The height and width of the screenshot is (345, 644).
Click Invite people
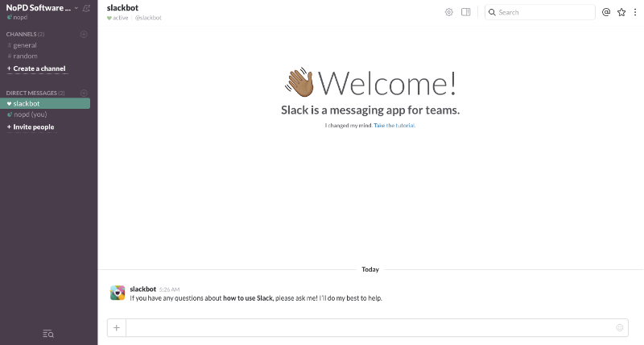(x=31, y=127)
